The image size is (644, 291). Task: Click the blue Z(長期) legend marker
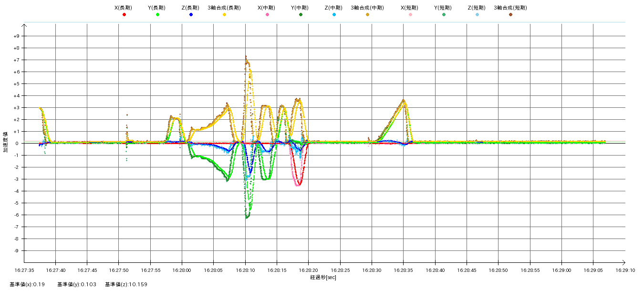(x=191, y=15)
